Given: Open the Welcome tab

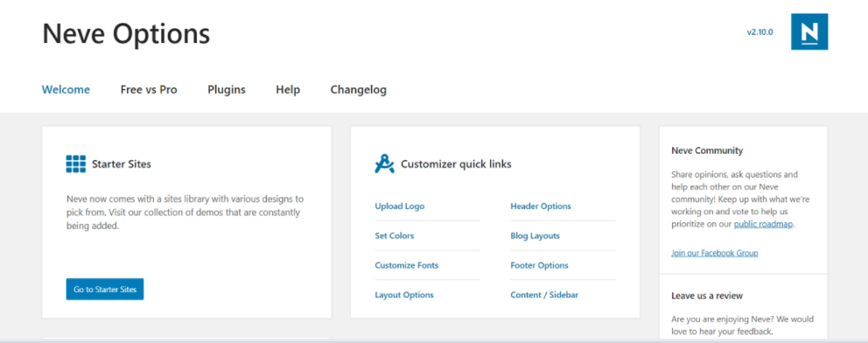Looking at the screenshot, I should coord(66,89).
